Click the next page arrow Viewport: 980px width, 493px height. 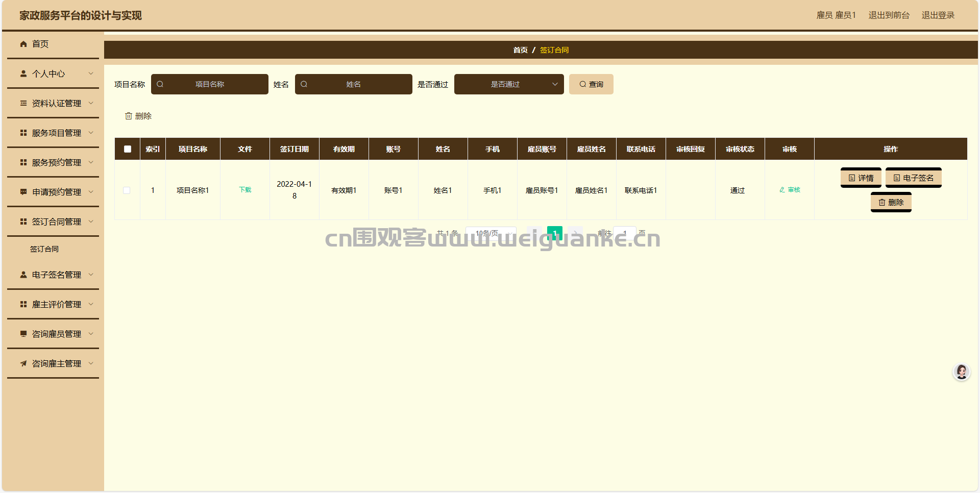[575, 233]
